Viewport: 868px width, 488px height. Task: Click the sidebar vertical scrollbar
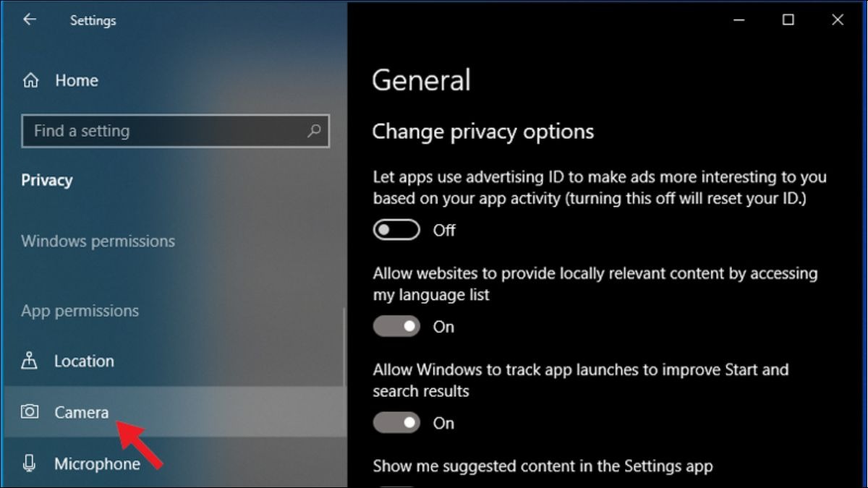pyautogui.click(x=344, y=347)
